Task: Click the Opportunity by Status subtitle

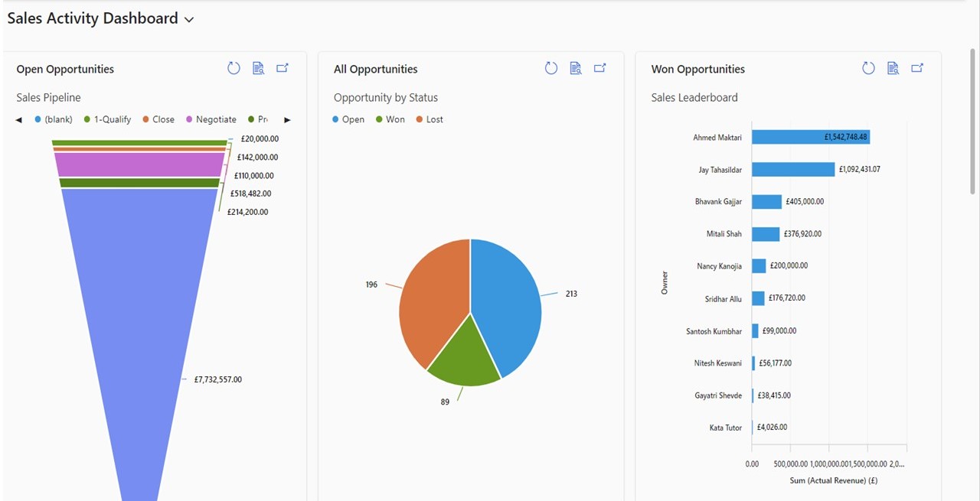Action: (x=386, y=98)
